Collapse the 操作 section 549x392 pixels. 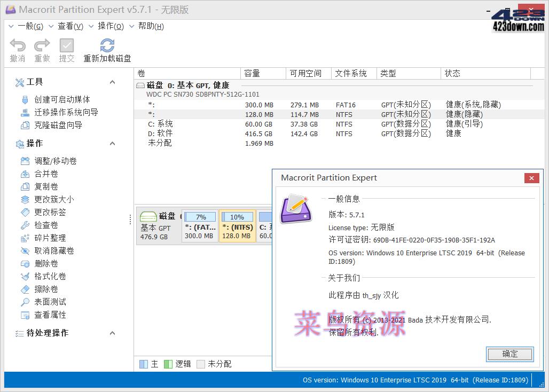[x=112, y=143]
